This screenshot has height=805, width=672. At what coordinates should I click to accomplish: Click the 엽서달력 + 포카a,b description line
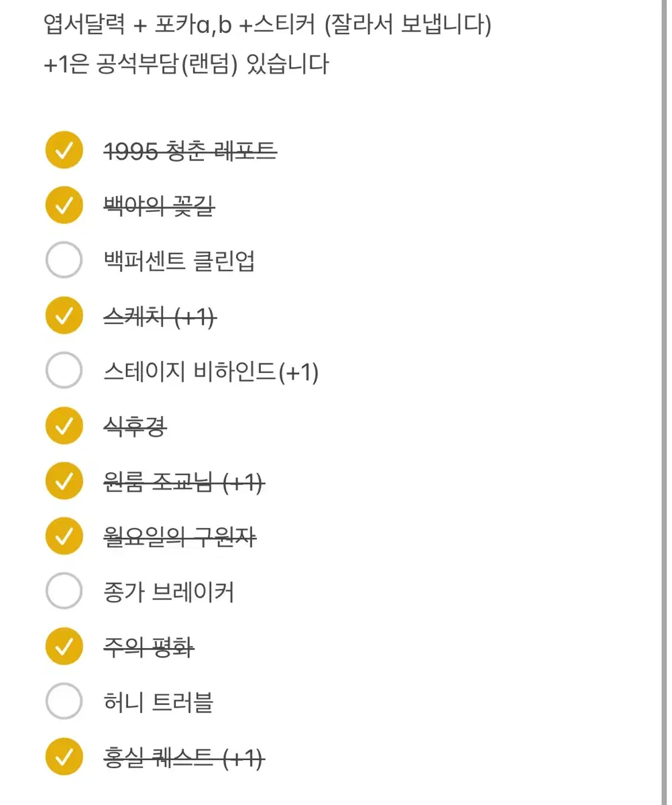(267, 25)
